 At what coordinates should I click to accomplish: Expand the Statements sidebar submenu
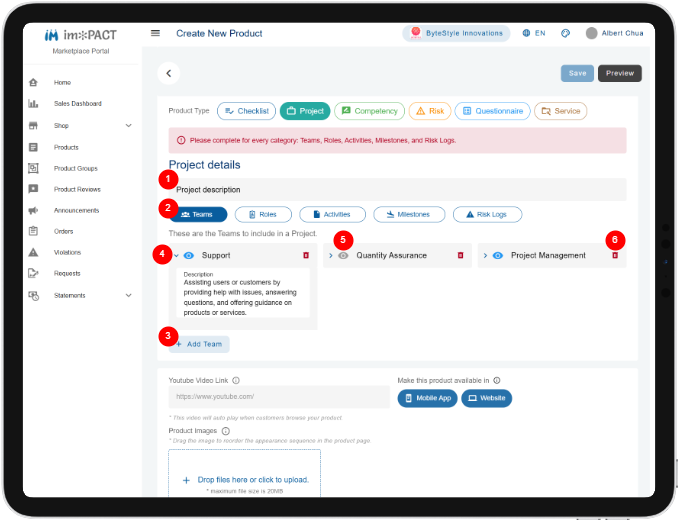tap(128, 296)
